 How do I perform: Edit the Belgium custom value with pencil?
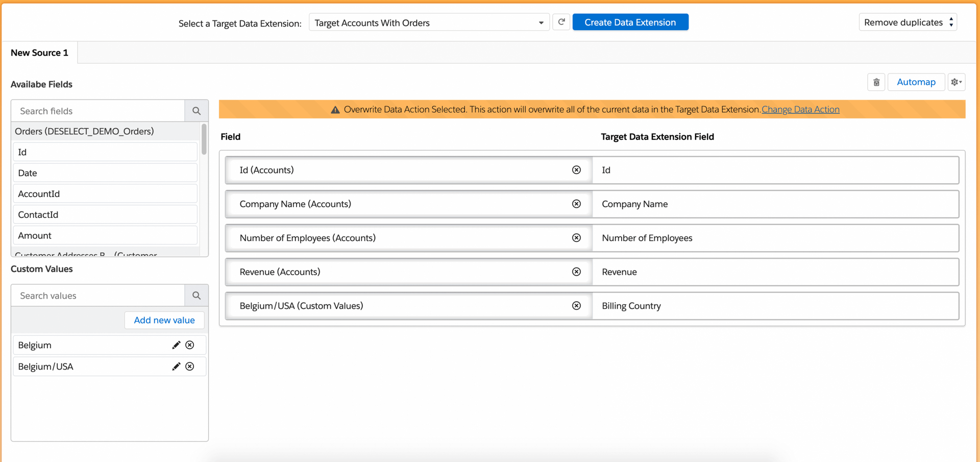[x=176, y=345]
